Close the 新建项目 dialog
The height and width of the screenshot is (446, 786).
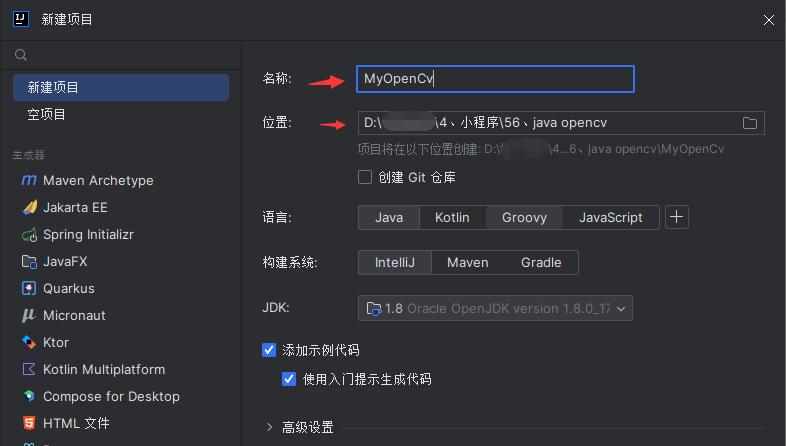768,20
